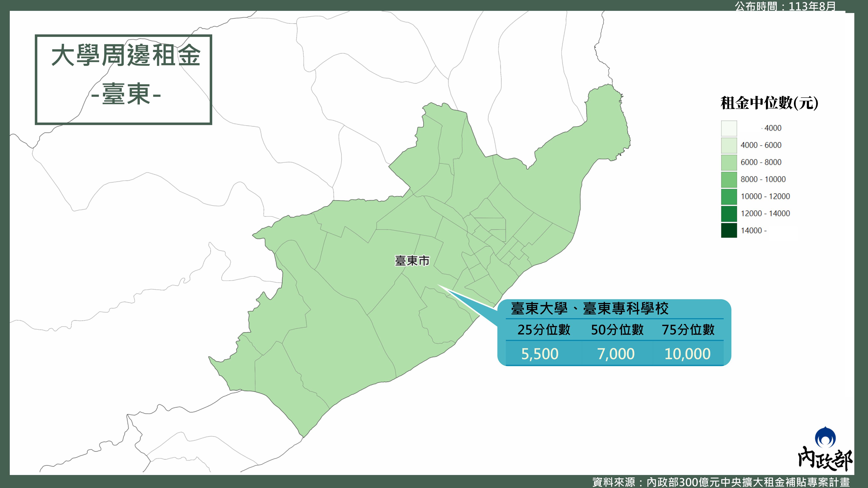Click the 7,000 median value
The width and height of the screenshot is (868, 488).
tap(616, 354)
